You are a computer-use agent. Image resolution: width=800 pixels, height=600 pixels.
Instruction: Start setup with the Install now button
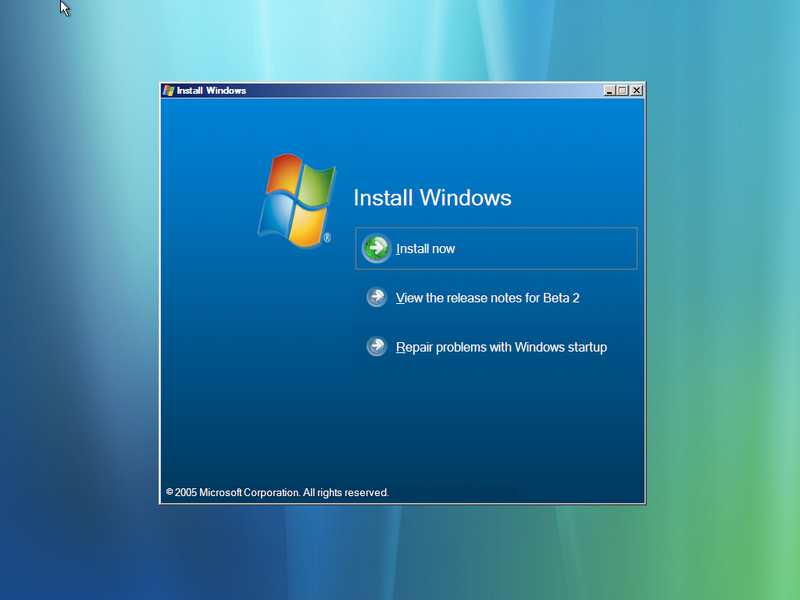(496, 248)
